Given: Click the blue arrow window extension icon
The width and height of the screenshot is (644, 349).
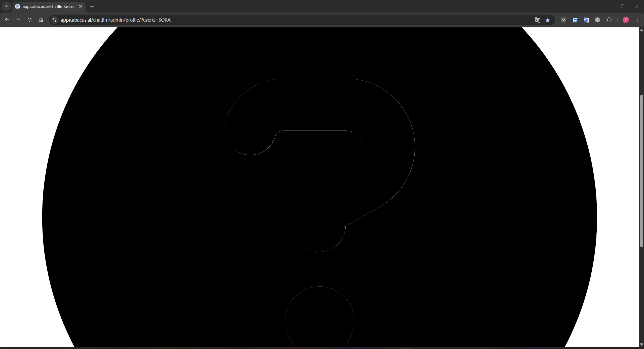Looking at the screenshot, I should [x=575, y=20].
